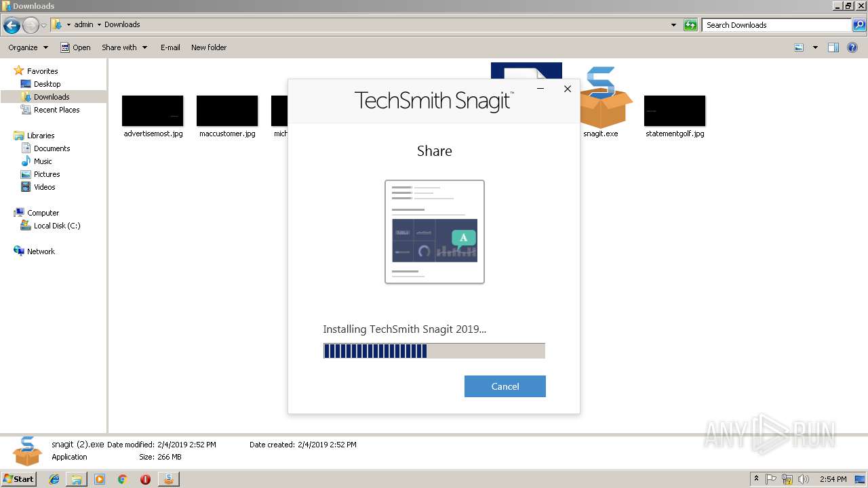Select Downloads in Favorites
868x488 pixels.
[x=52, y=97]
